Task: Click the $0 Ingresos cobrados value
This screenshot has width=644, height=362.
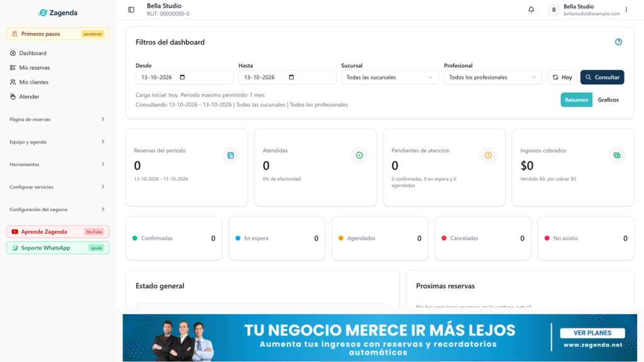Action: click(527, 166)
